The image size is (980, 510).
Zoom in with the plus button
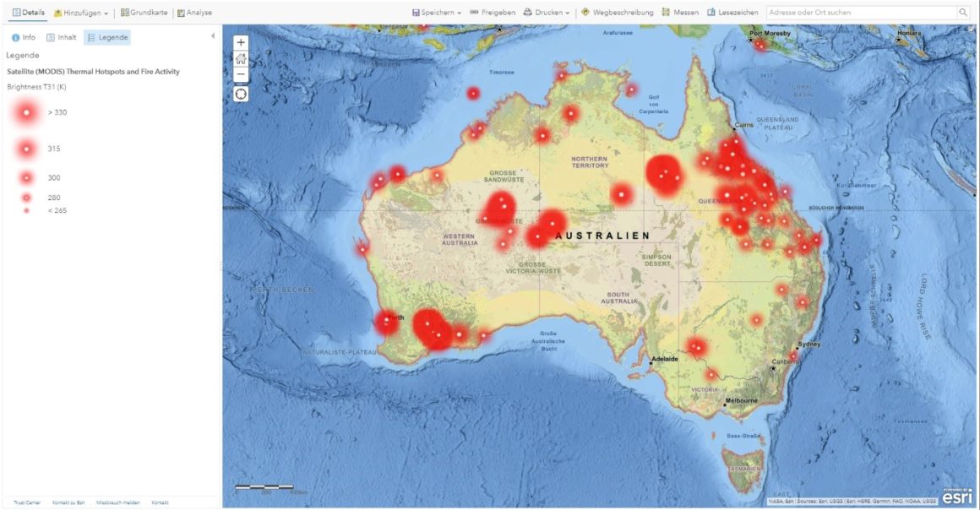pos(241,42)
